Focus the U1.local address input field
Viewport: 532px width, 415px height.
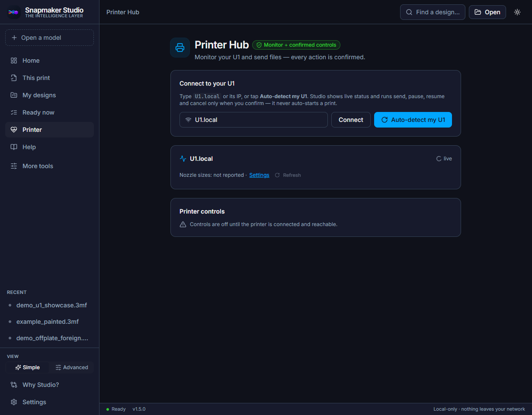tap(253, 120)
